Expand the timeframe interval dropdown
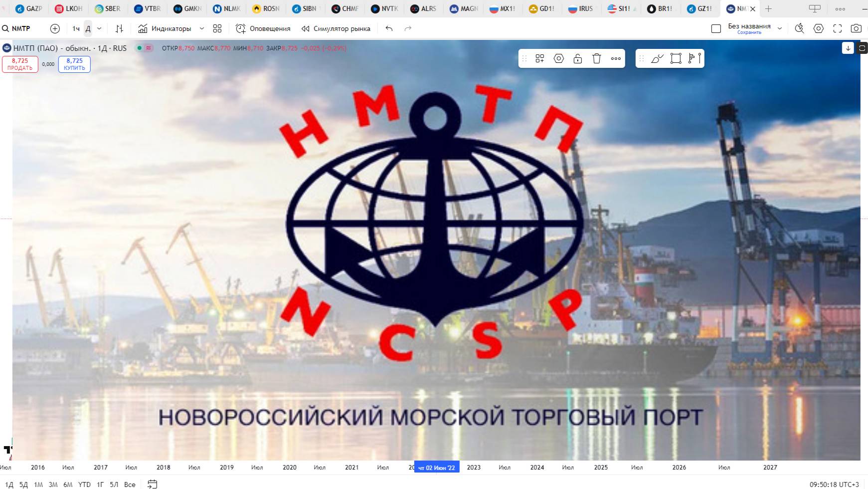The height and width of the screenshot is (489, 868). coord(99,28)
